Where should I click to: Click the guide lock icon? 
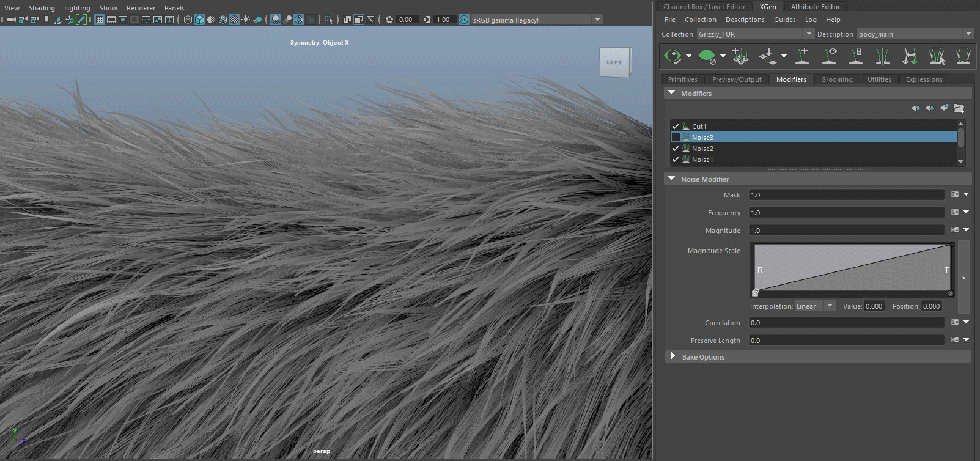coord(856,56)
